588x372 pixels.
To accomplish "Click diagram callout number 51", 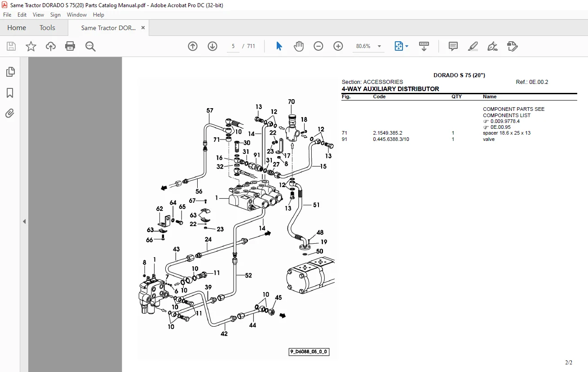I will pyautogui.click(x=316, y=205).
